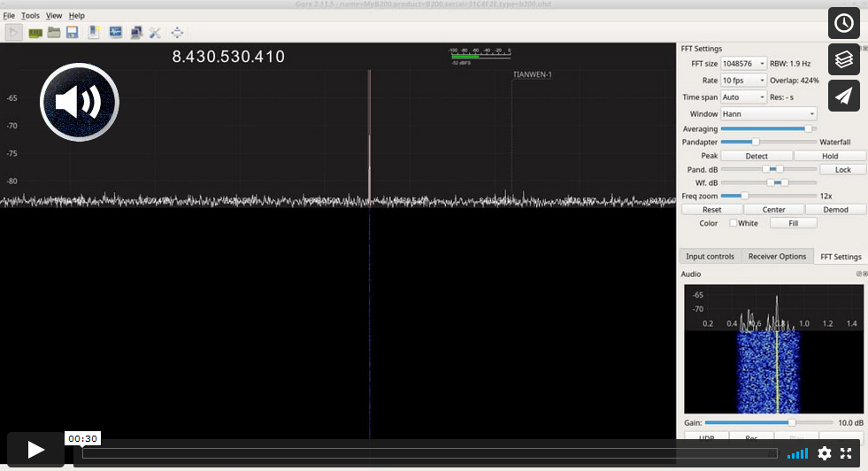Click the Watch Later clock icon
This screenshot has height=471, width=868.
coord(843,23)
